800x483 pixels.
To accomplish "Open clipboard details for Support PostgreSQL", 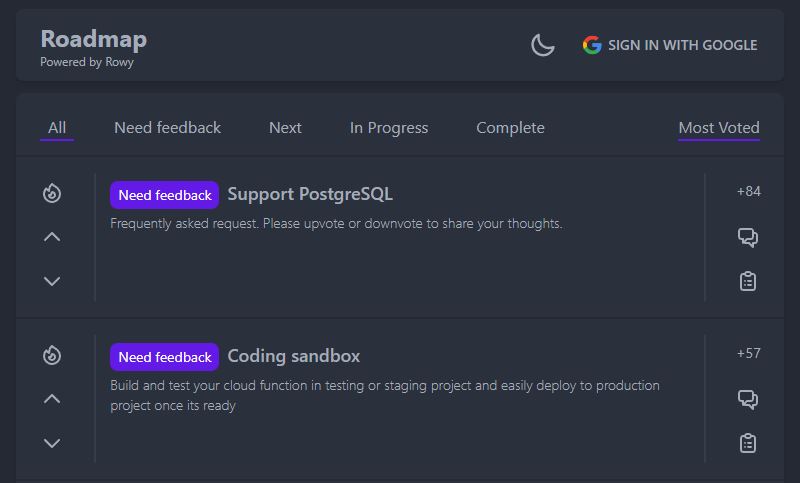I will tap(747, 281).
